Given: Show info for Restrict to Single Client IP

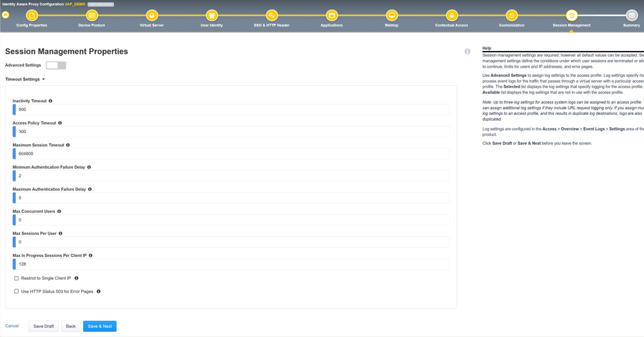Looking at the screenshot, I should pyautogui.click(x=77, y=278).
